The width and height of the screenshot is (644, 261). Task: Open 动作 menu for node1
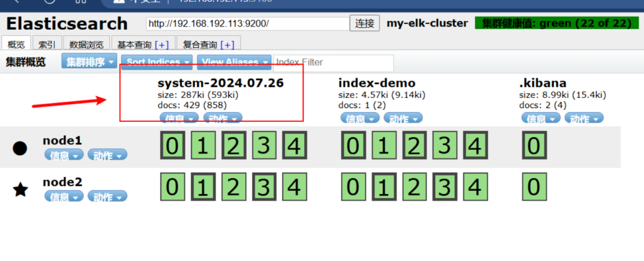coord(107,155)
